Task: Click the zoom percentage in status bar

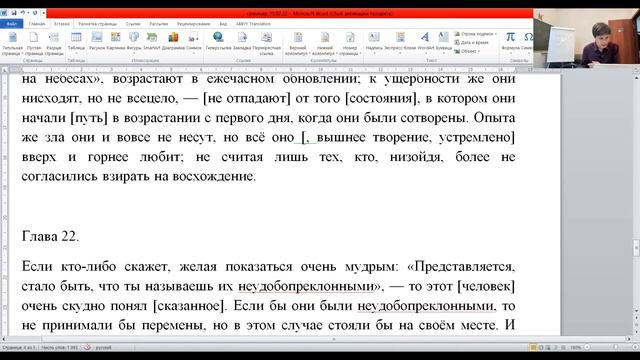Action: point(576,348)
